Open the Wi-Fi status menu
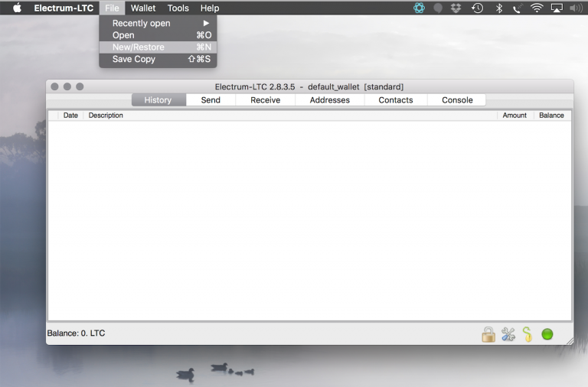Image resolution: width=588 pixels, height=387 pixels. point(537,8)
